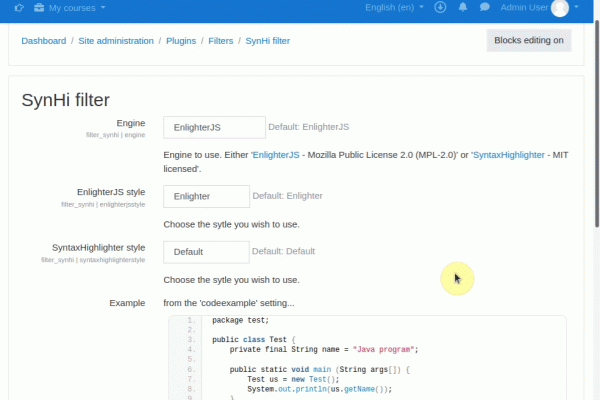The image size is (600, 400).
Task: Click the 'public static void main' code line
Action: point(320,370)
